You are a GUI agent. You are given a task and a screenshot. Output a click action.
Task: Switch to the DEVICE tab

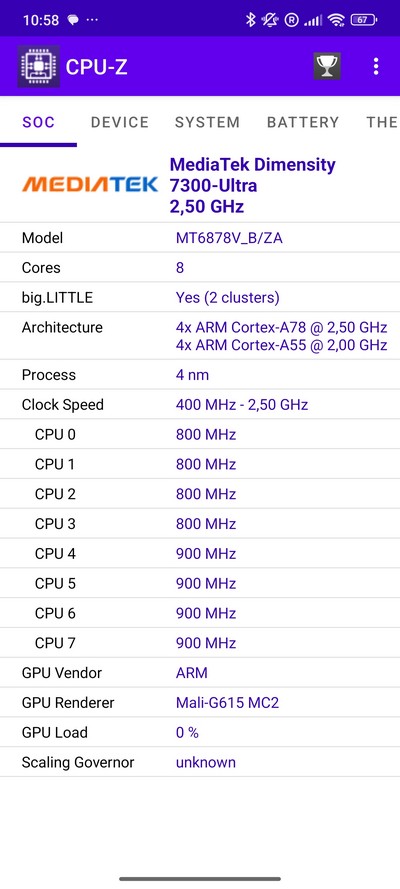(120, 122)
